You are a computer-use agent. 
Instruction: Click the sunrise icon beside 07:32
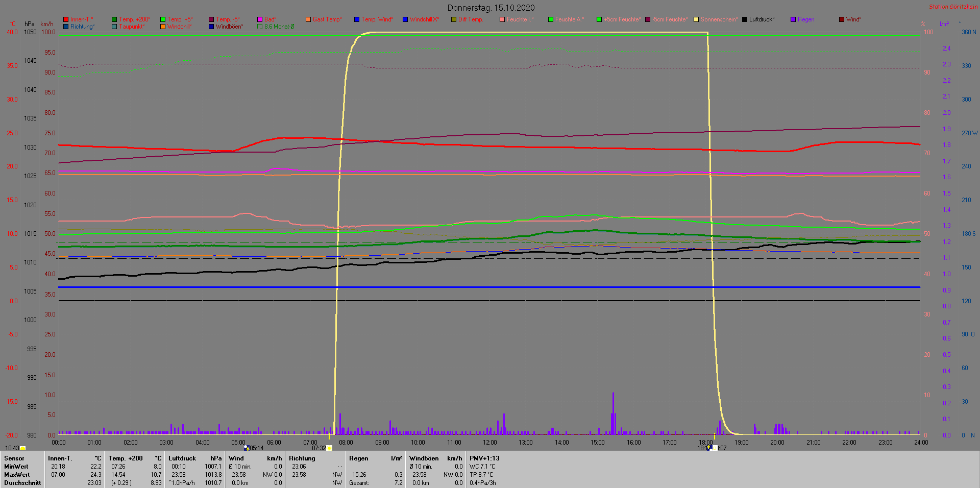pyautogui.click(x=329, y=448)
